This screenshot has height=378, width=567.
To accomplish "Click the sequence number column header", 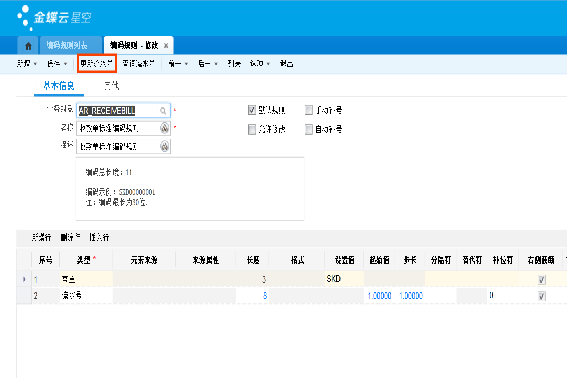I will coord(46,260).
